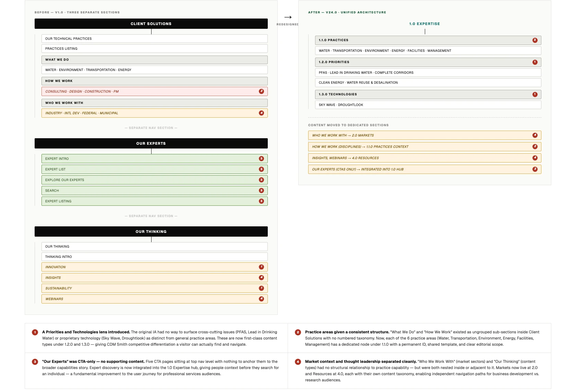576x392 pixels.
Task: Select the Webinars row
Action: [x=155, y=299]
